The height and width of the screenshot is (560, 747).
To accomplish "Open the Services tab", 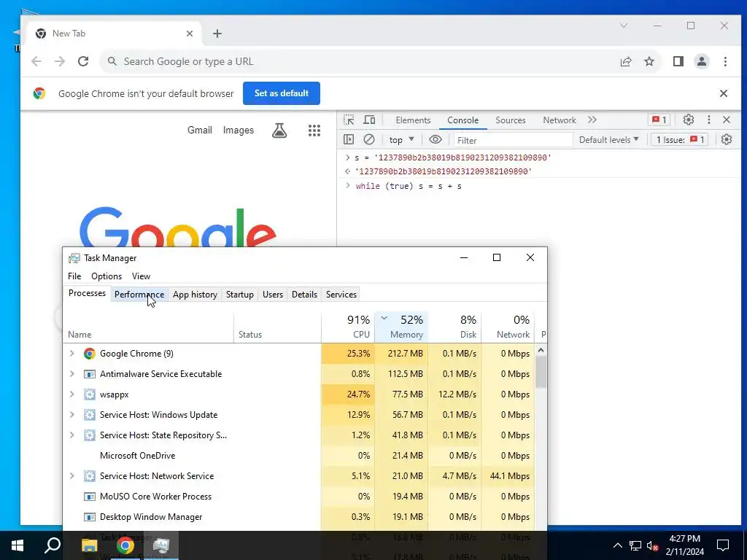I will (341, 295).
